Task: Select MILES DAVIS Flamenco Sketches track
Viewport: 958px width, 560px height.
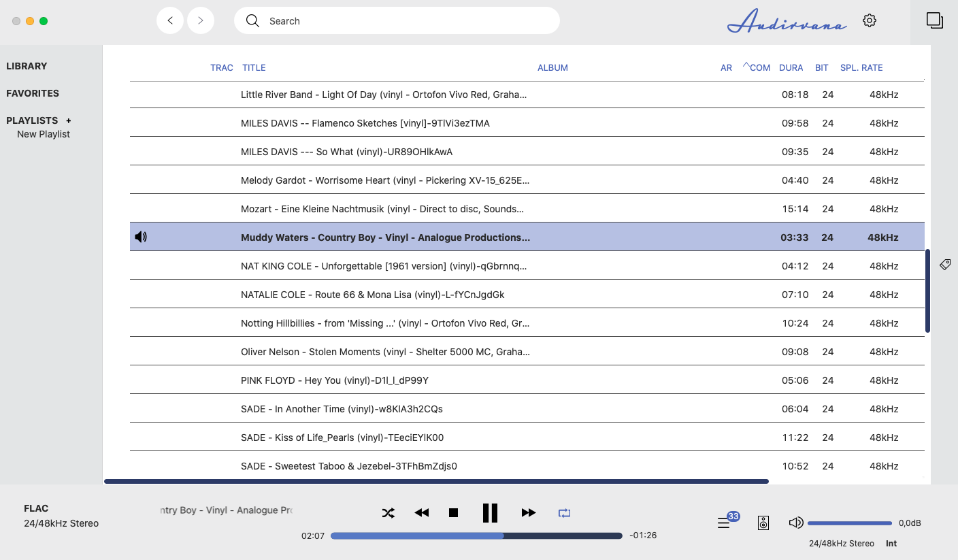Action: tap(527, 123)
